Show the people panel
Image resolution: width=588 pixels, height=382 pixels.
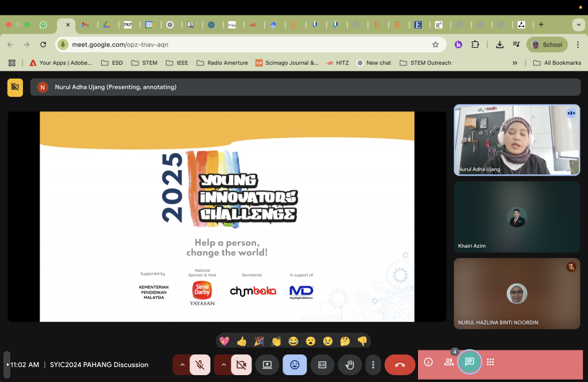click(448, 362)
